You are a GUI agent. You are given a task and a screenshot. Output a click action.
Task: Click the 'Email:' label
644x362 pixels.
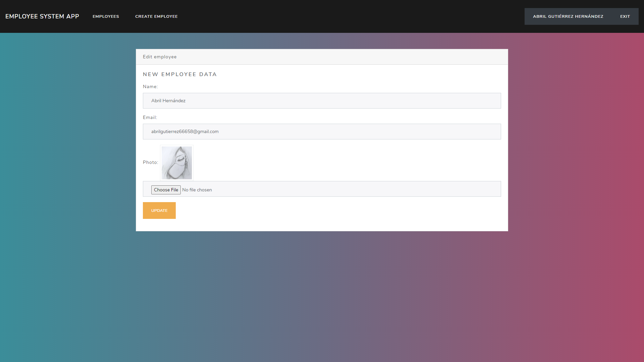[x=150, y=117]
